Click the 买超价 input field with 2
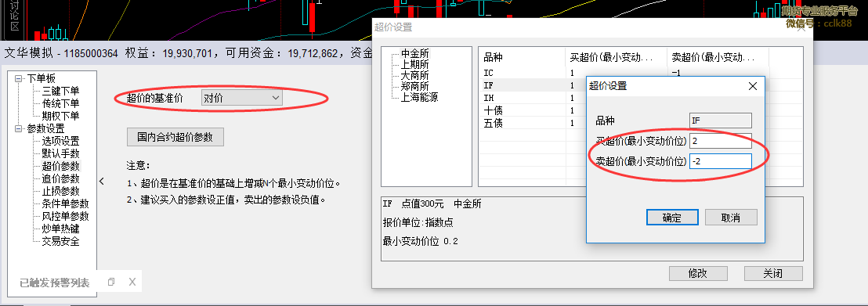 (x=720, y=141)
